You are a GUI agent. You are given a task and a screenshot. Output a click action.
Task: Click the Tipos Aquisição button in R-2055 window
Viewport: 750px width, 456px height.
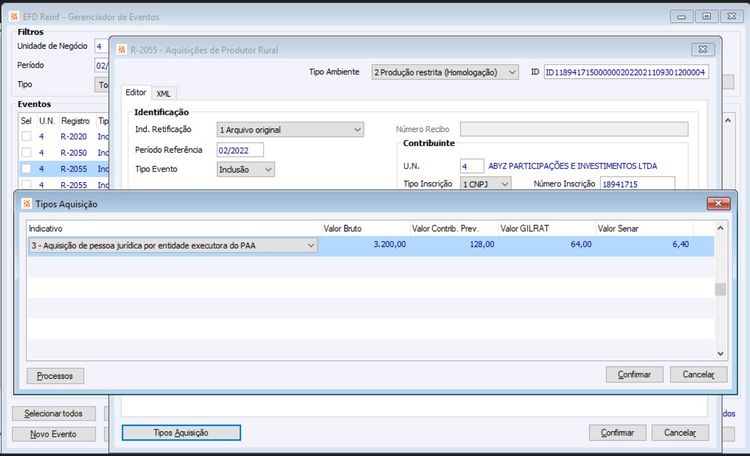coord(181,433)
